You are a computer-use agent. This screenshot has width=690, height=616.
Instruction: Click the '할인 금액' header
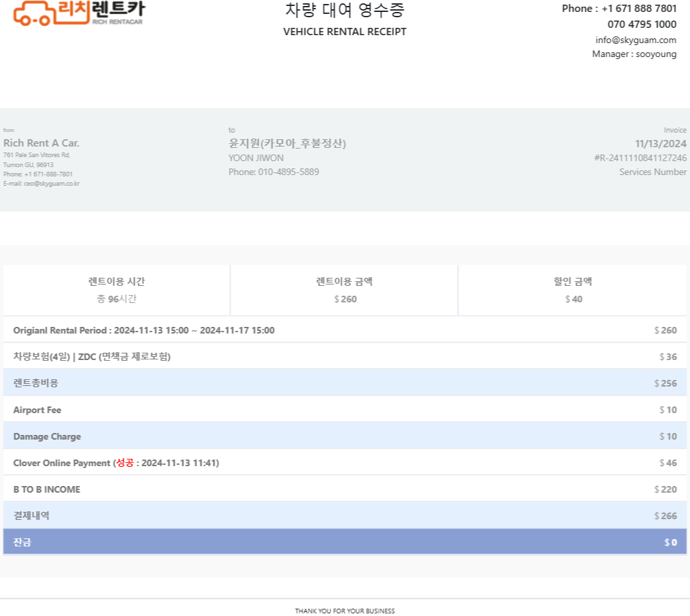pos(573,281)
